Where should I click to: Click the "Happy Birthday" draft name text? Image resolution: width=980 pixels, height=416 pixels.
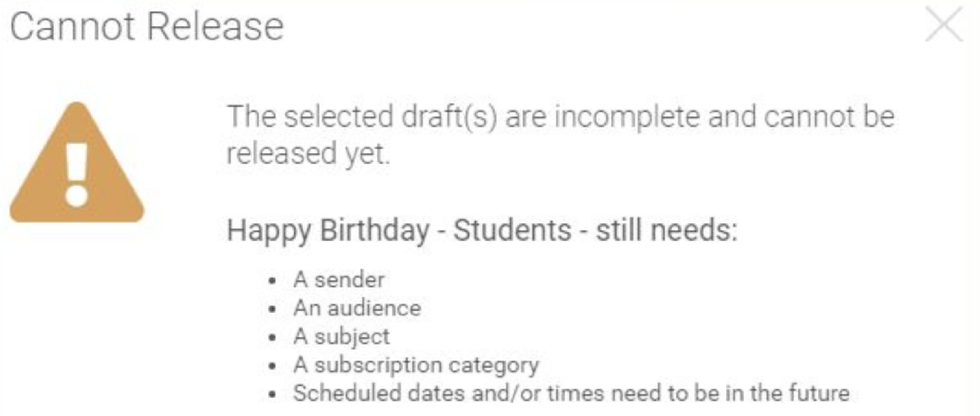(328, 230)
